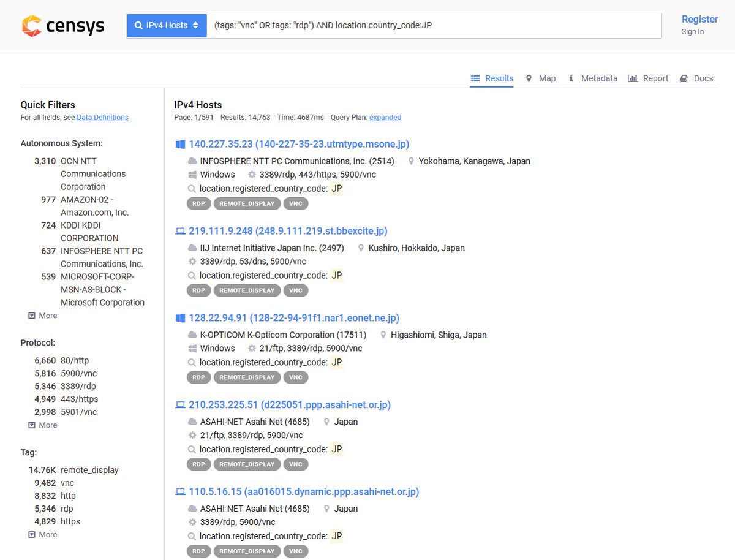Open host 140.227.35.23 result
Screen dimensions: 735x560
299,144
